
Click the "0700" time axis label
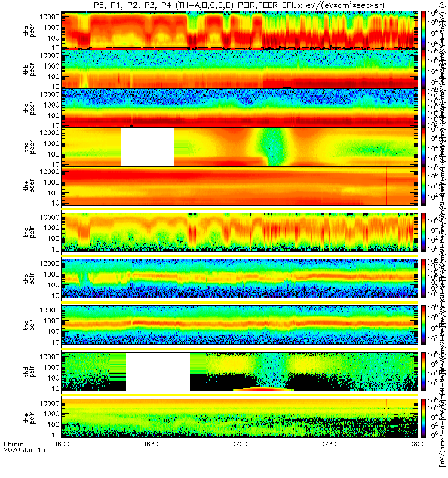coord(240,444)
